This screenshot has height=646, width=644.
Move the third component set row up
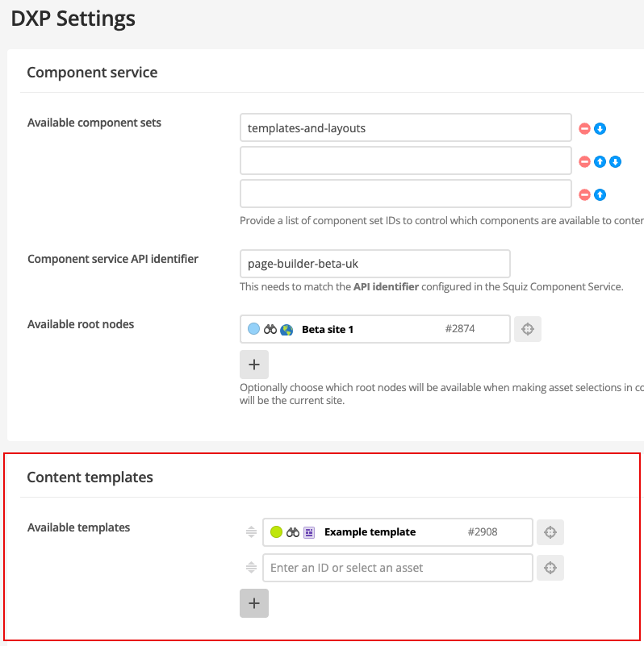pyautogui.click(x=598, y=194)
